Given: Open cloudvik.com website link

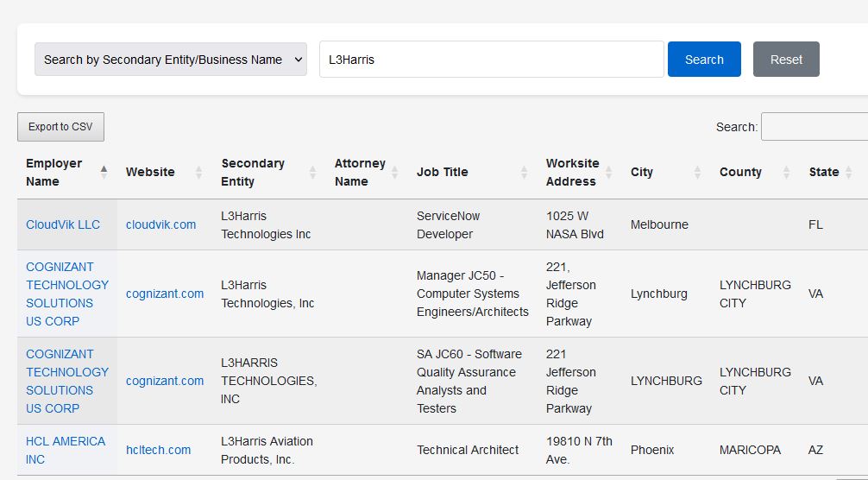Looking at the screenshot, I should click(160, 224).
